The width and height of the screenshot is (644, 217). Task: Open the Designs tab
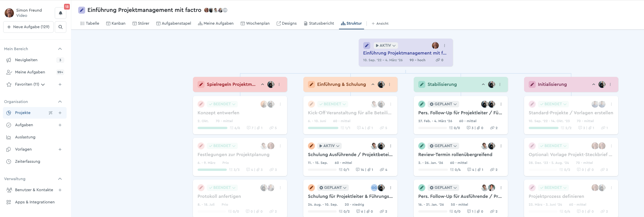click(x=287, y=23)
